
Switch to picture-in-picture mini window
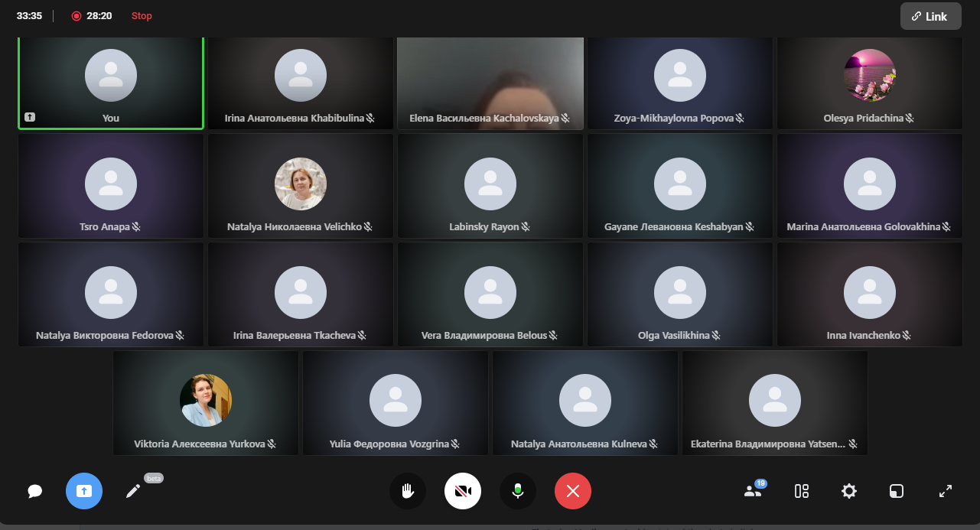tap(897, 491)
